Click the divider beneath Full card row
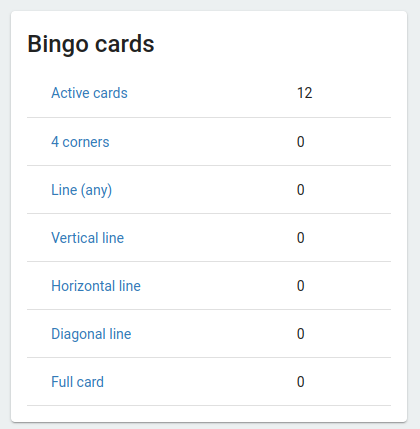Image resolution: width=420 pixels, height=429 pixels. (x=209, y=405)
